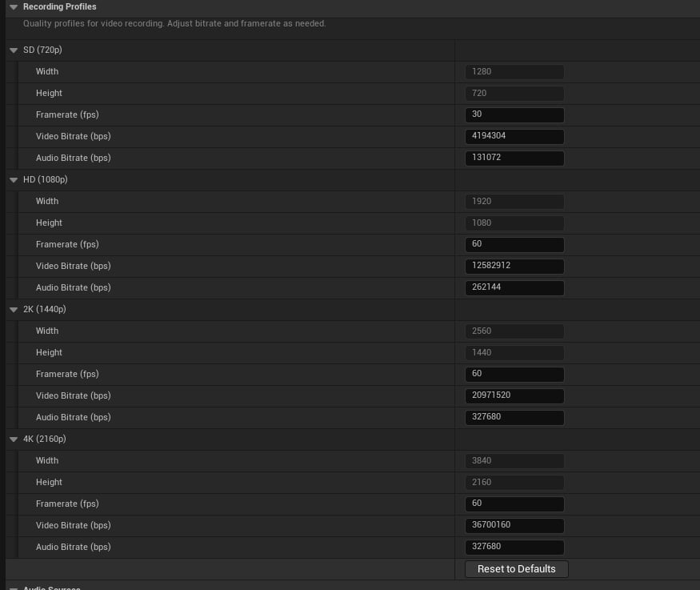Edit HD (1080p) Framerate field
Image resolution: width=700 pixels, height=590 pixels.
pos(514,244)
